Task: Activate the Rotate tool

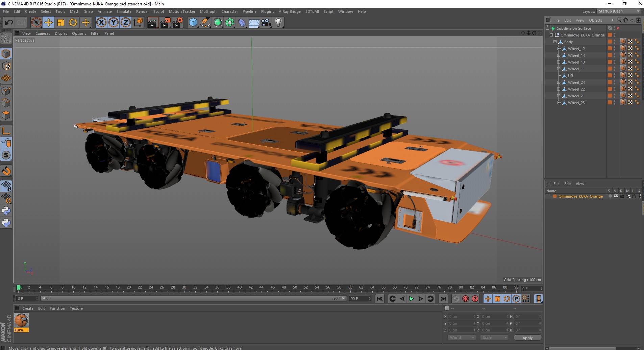Action: [73, 23]
